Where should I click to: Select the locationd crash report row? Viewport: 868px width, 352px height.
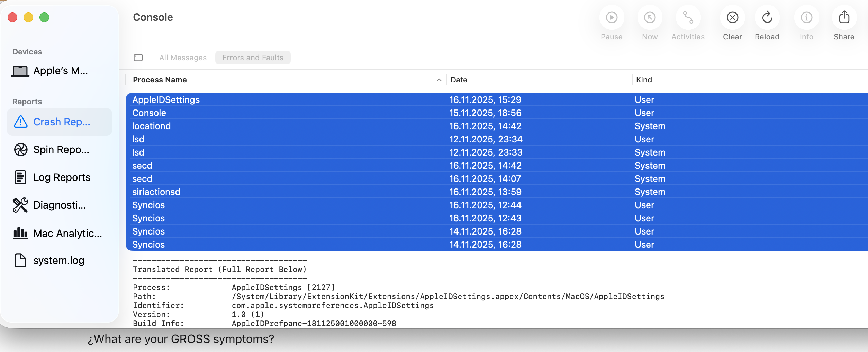[497, 126]
